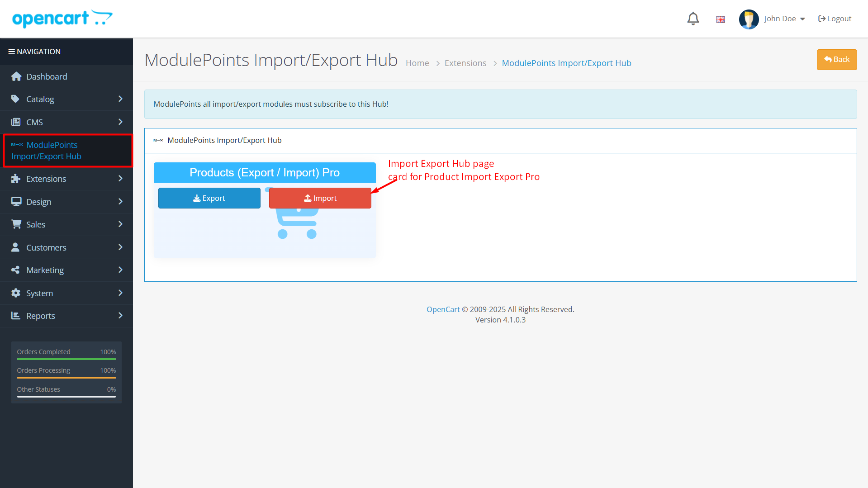
Task: Open the notifications bell
Action: [693, 19]
